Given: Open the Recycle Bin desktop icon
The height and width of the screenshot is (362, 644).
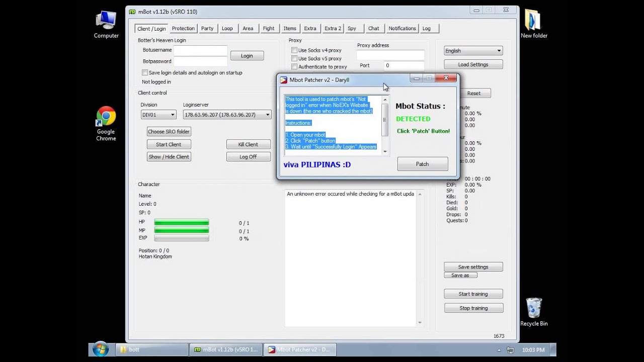Looking at the screenshot, I should 534,312.
